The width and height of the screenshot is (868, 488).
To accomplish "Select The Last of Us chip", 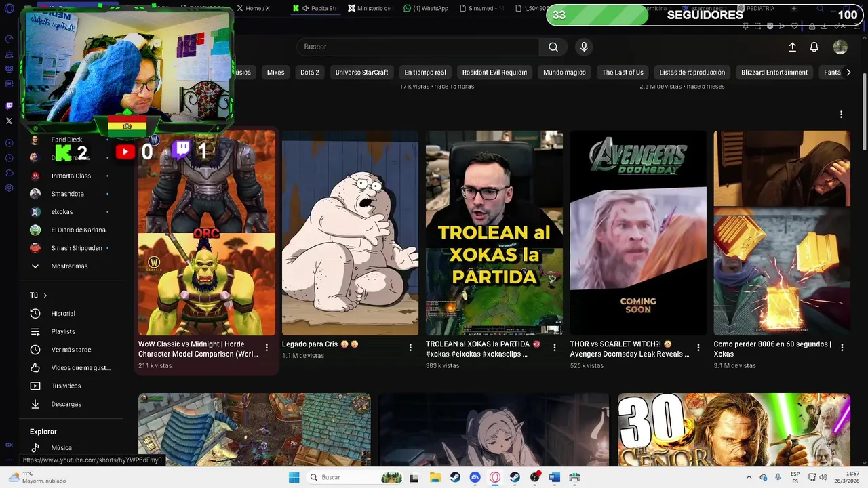I will click(x=623, y=73).
